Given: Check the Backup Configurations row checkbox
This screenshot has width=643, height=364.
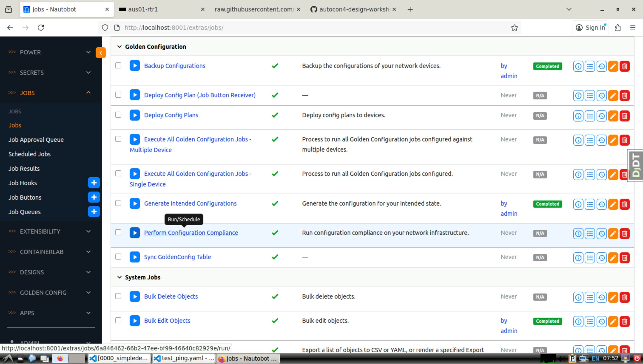Looking at the screenshot, I should [x=118, y=65].
